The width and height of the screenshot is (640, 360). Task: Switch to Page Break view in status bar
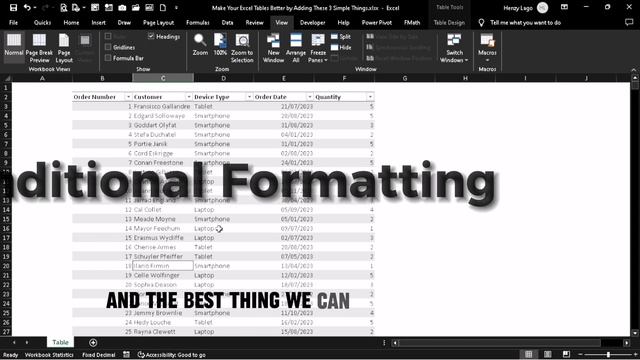point(566,354)
